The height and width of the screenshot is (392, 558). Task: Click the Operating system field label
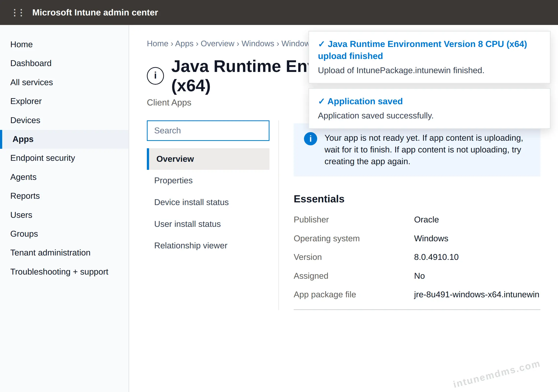pyautogui.click(x=326, y=239)
